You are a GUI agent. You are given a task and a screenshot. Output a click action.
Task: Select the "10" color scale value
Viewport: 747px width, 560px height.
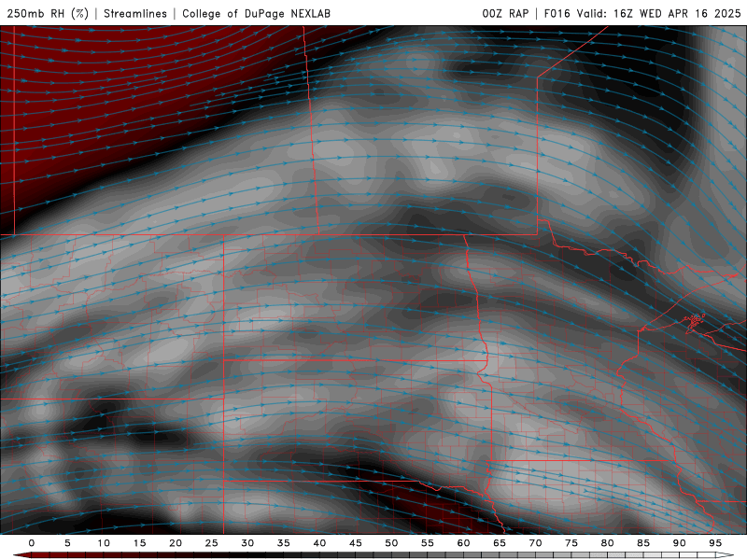point(104,543)
